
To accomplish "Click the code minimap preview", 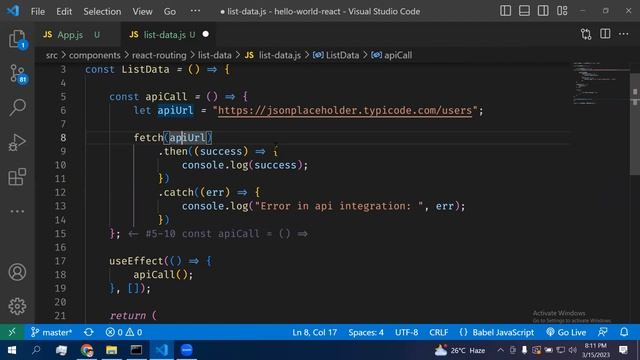I will [600, 84].
